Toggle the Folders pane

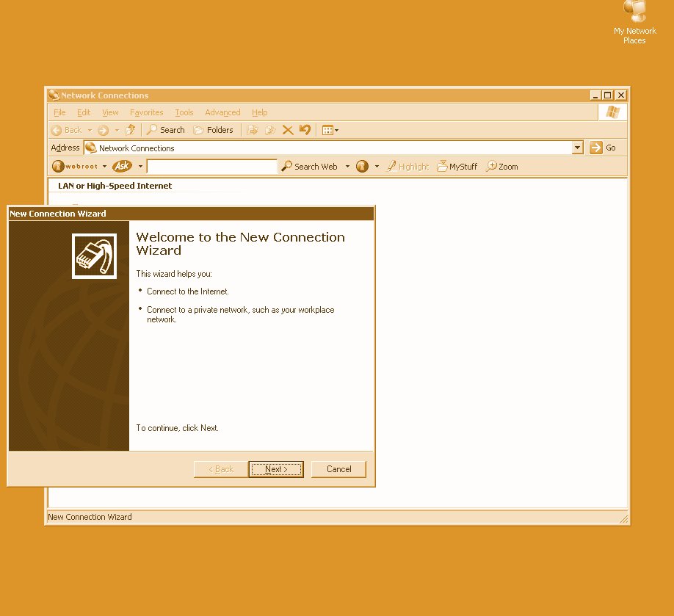[213, 130]
